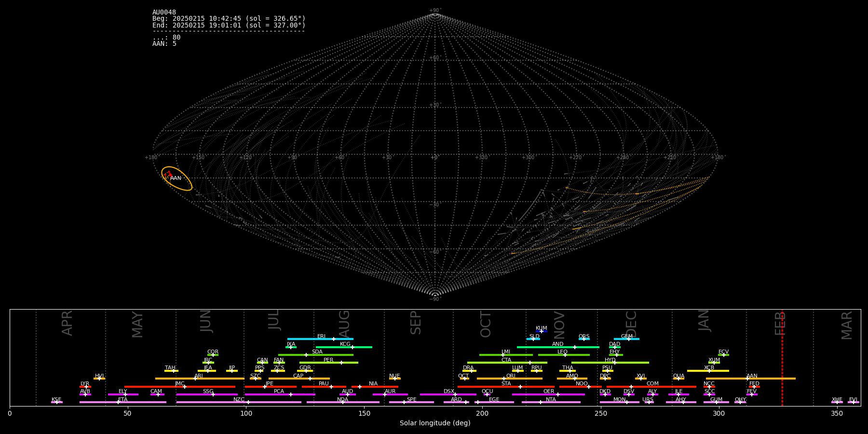Click the NUE shower label
The image size is (868, 434).
coord(394,376)
